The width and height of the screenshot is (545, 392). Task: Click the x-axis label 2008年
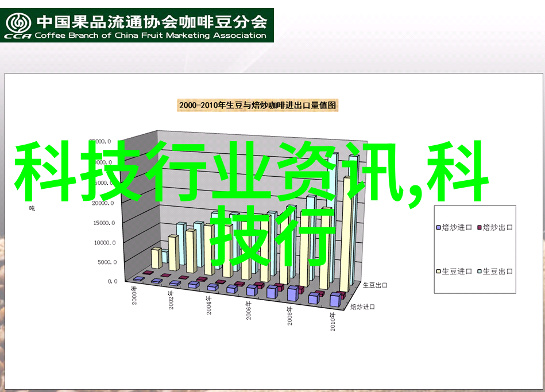tap(290, 316)
